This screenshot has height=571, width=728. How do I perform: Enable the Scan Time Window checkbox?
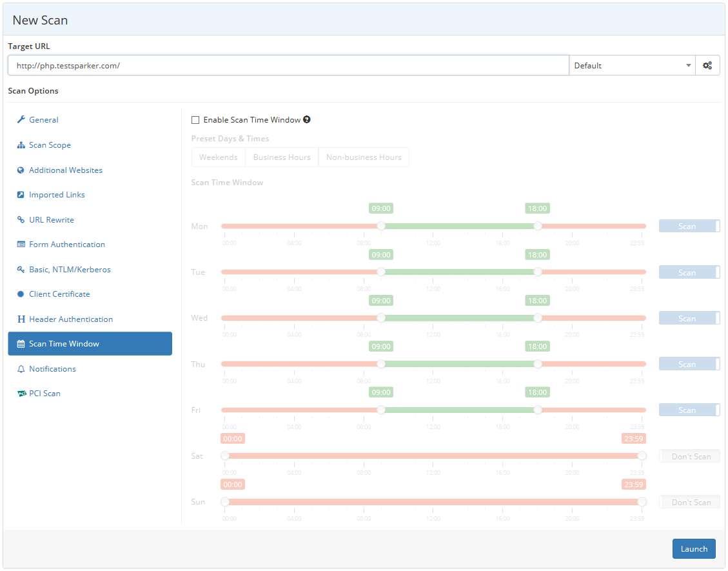coord(195,120)
